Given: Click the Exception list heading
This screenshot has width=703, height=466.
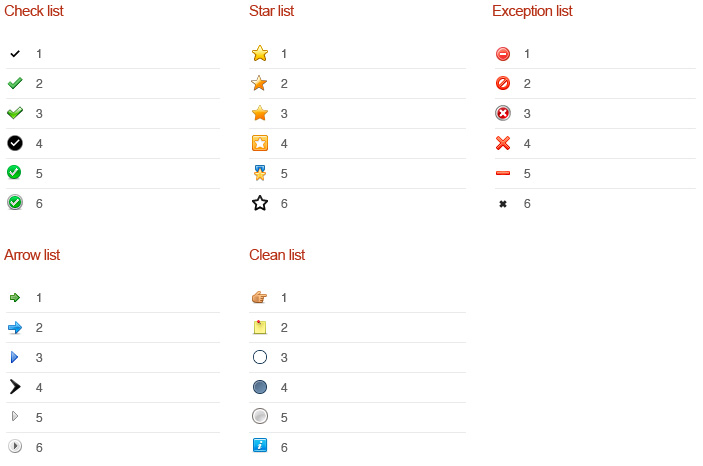Looking at the screenshot, I should 532,11.
